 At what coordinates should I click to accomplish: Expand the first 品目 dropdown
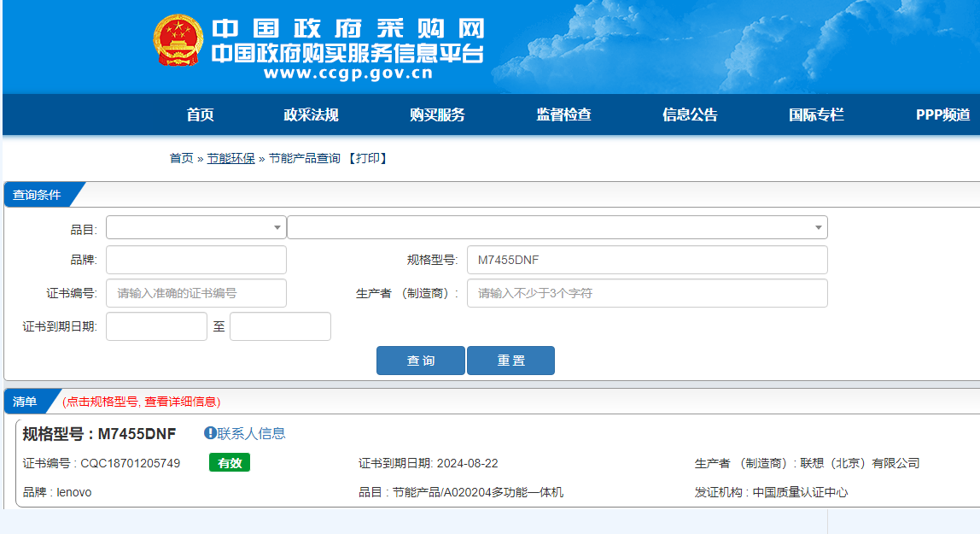pyautogui.click(x=196, y=227)
